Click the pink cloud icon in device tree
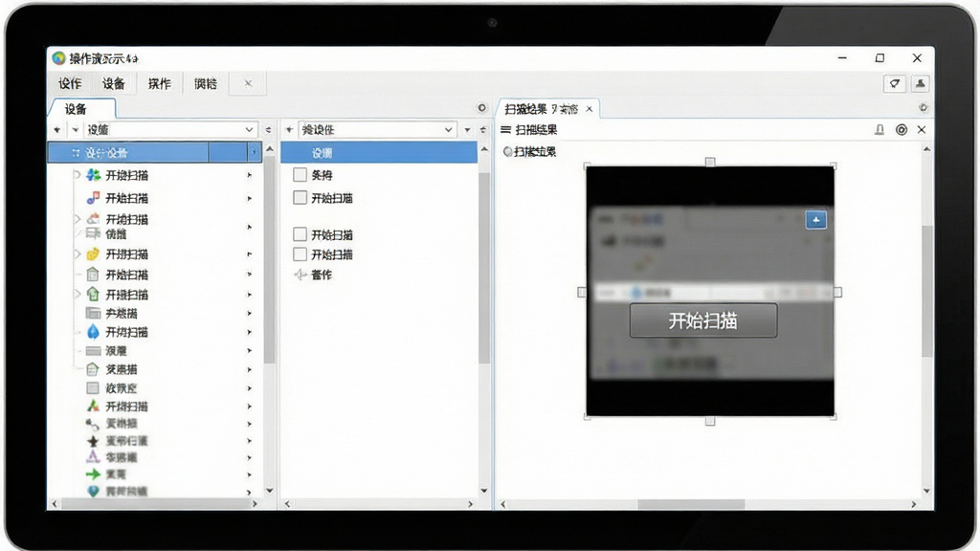Image resolution: width=980 pixels, height=551 pixels. (x=93, y=219)
